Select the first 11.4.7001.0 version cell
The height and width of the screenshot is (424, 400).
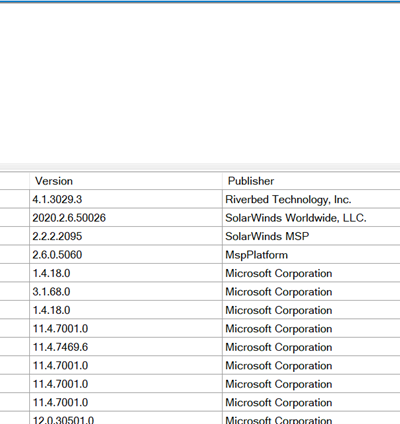coord(126,329)
